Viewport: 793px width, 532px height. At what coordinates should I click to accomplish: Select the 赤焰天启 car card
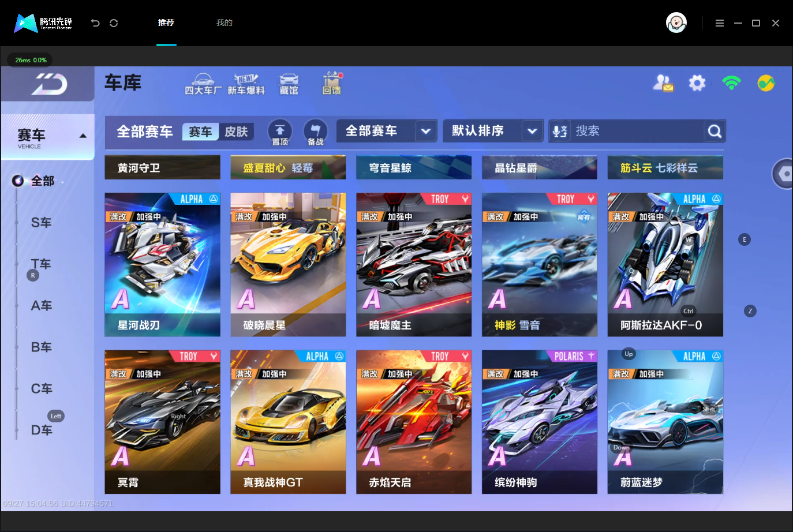414,422
